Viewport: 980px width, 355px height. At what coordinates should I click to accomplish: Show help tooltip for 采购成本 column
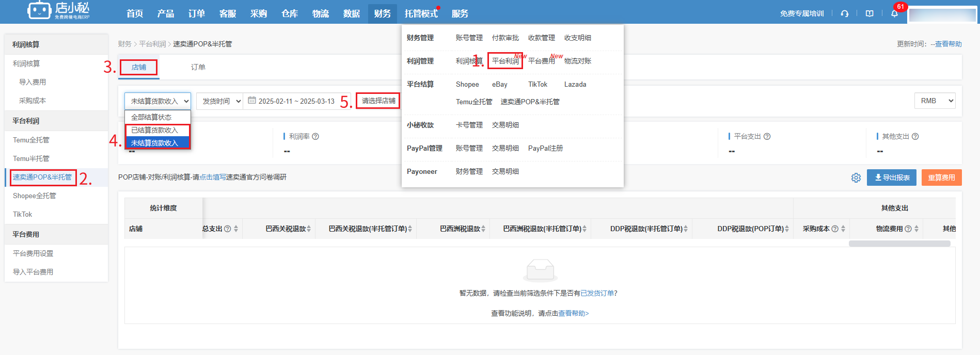tap(835, 229)
